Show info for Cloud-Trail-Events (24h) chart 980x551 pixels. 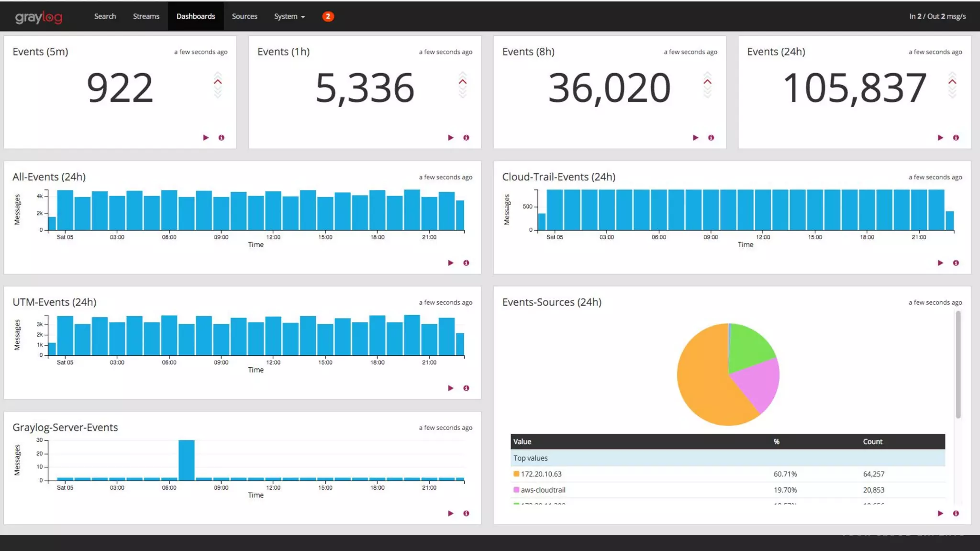pos(956,263)
